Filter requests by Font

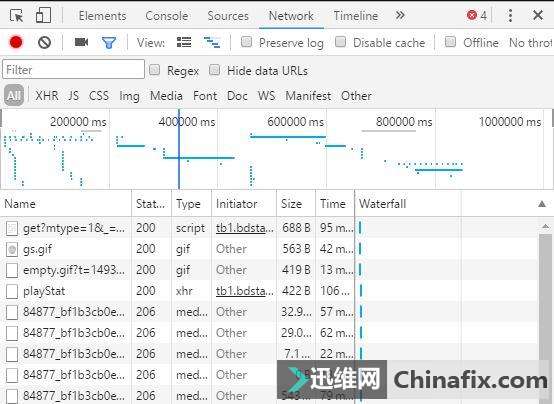[x=205, y=96]
